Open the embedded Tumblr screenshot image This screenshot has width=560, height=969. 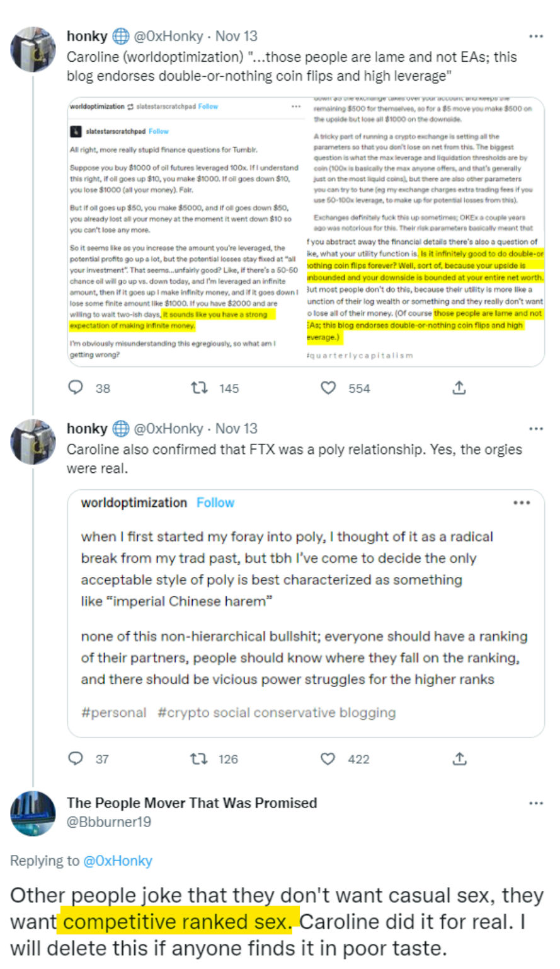(306, 231)
